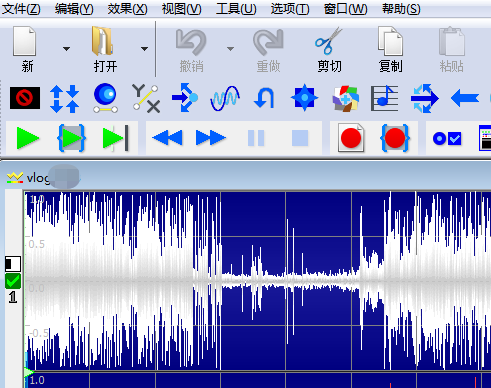Click the waveform icon beside vlog title
The image size is (491, 388).
click(x=15, y=178)
